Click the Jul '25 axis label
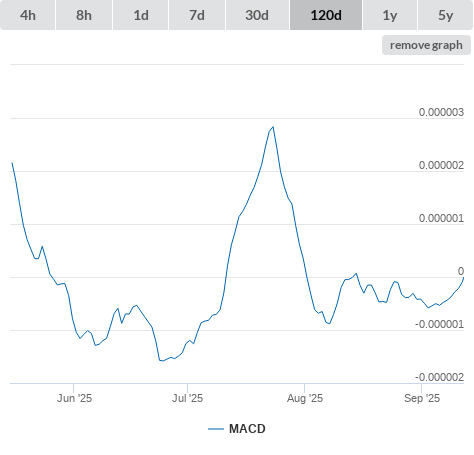474x455 pixels. click(x=187, y=398)
